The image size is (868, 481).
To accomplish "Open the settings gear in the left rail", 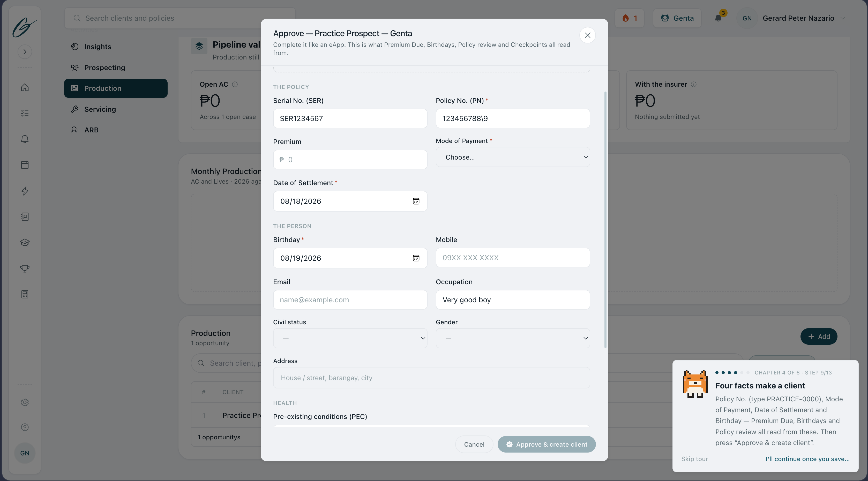I will pyautogui.click(x=25, y=402).
